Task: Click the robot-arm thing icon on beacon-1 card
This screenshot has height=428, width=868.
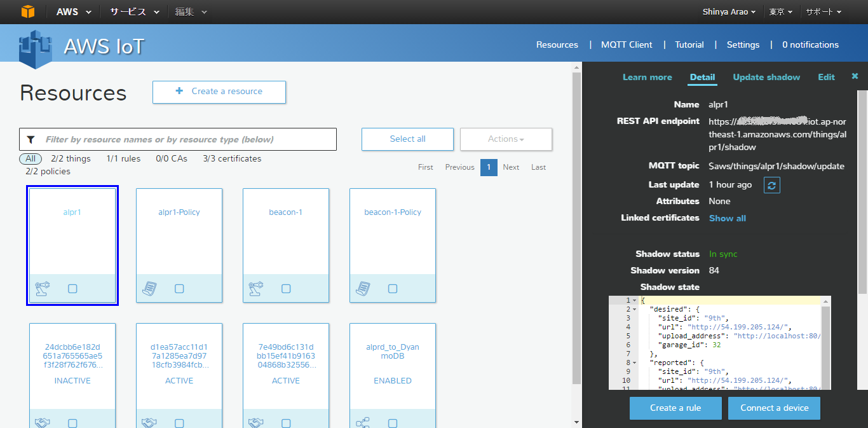Action: [x=256, y=288]
